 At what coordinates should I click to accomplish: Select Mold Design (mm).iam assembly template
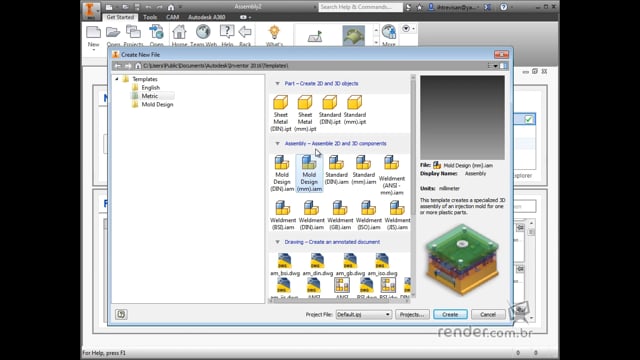309,173
